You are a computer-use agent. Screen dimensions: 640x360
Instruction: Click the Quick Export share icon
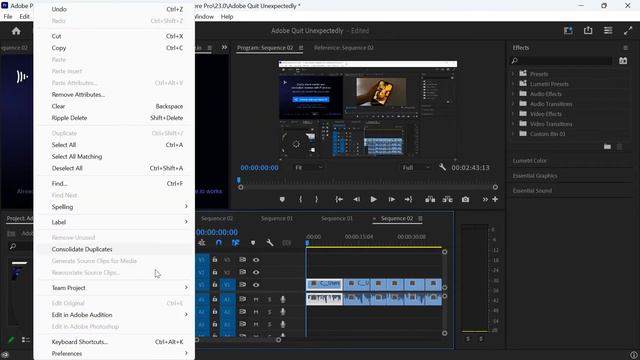tap(588, 30)
